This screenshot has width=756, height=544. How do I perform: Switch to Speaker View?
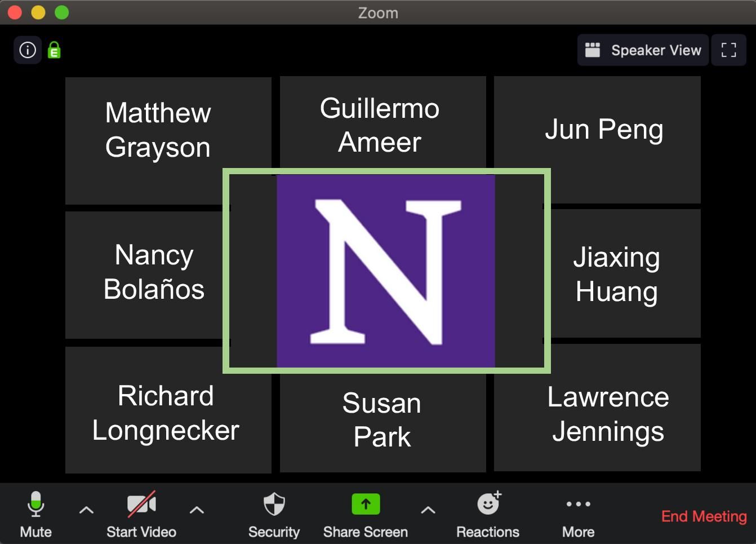[643, 50]
